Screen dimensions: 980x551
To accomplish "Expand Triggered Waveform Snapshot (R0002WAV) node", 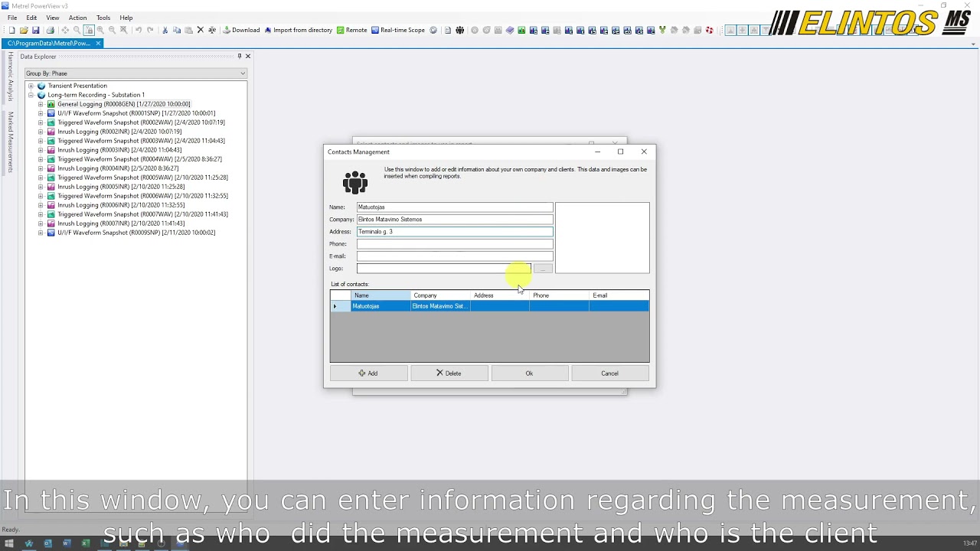I will pyautogui.click(x=41, y=122).
